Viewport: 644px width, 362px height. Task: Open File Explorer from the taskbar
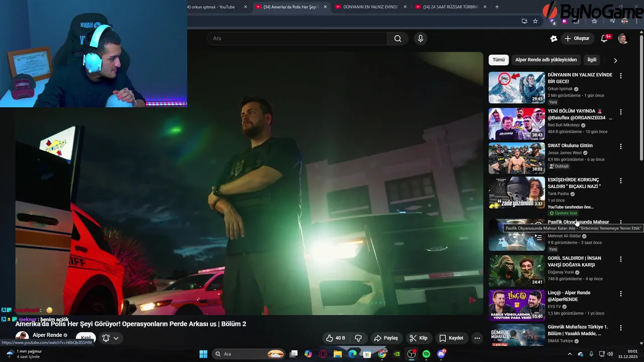[x=338, y=354]
